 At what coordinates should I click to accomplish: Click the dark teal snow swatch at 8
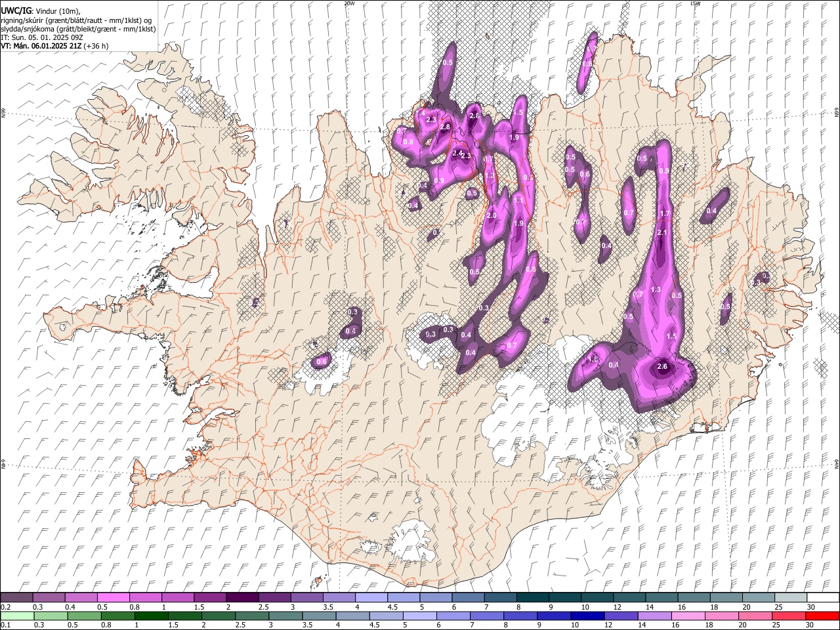532,597
